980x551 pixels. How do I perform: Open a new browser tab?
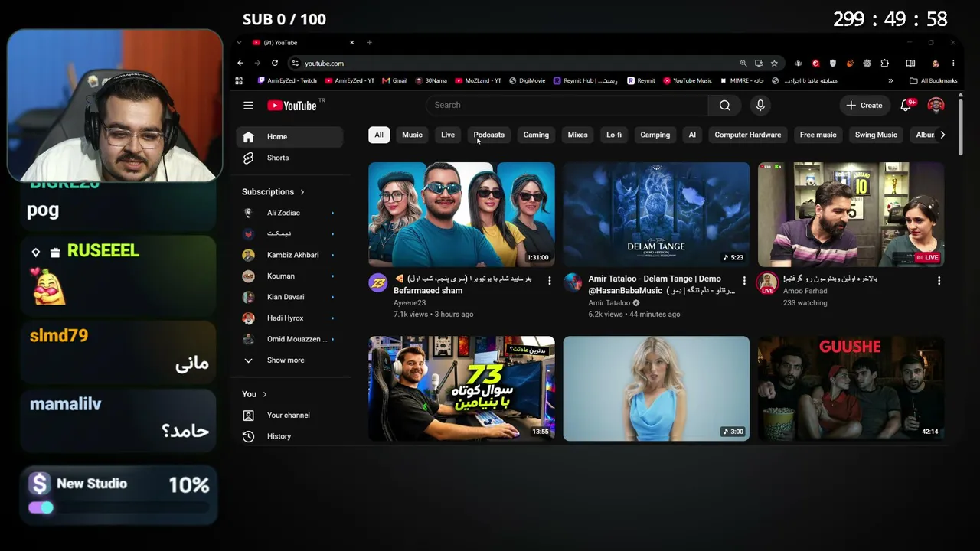[x=369, y=43]
